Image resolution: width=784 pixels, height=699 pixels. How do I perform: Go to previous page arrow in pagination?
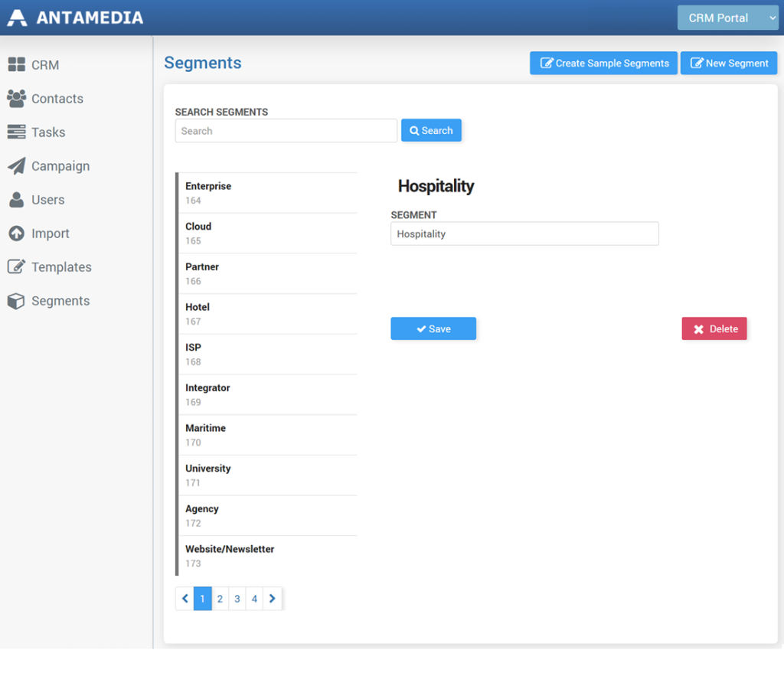(x=185, y=599)
